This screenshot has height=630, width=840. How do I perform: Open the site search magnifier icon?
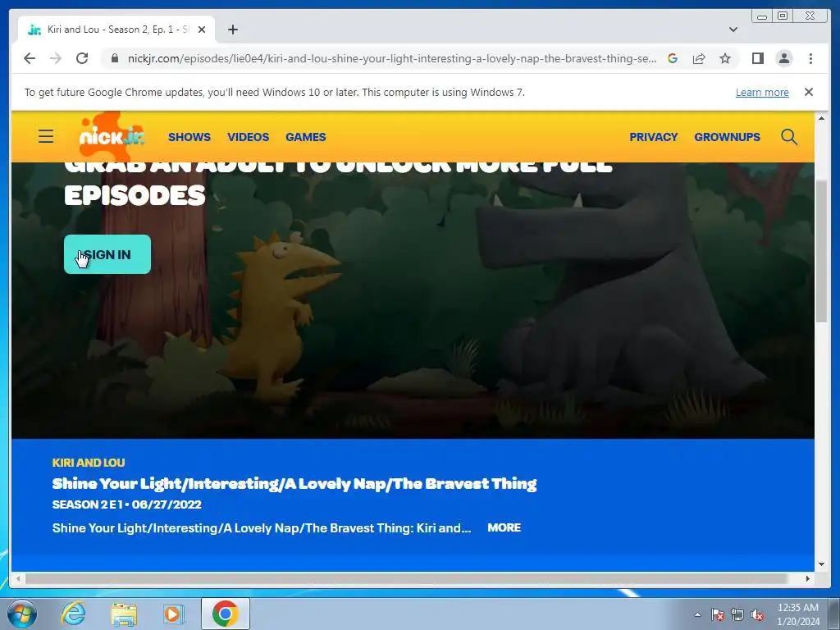[x=788, y=137]
